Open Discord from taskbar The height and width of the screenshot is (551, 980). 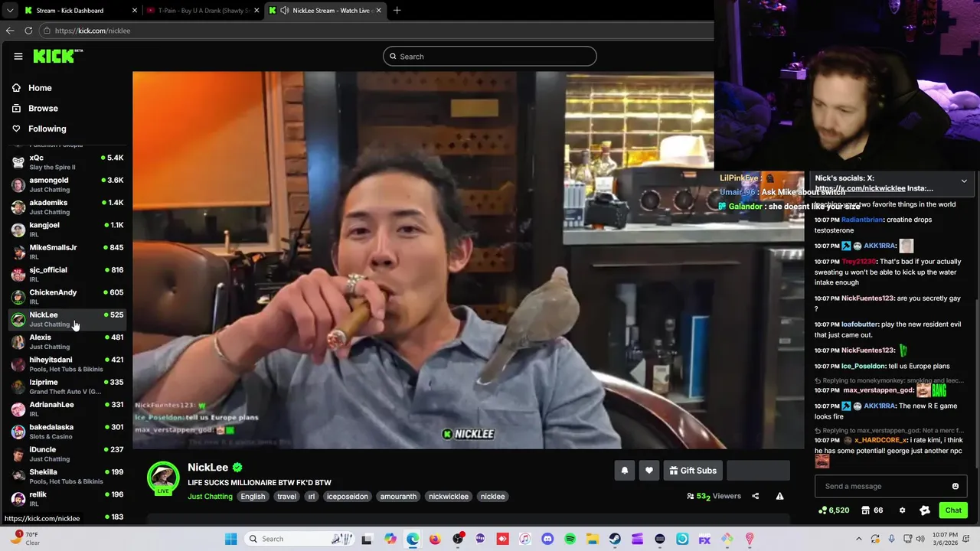click(x=547, y=539)
